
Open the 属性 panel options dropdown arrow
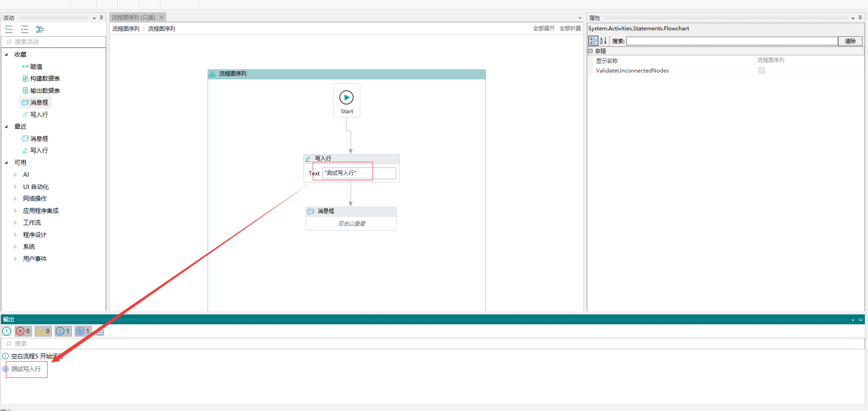coord(853,18)
